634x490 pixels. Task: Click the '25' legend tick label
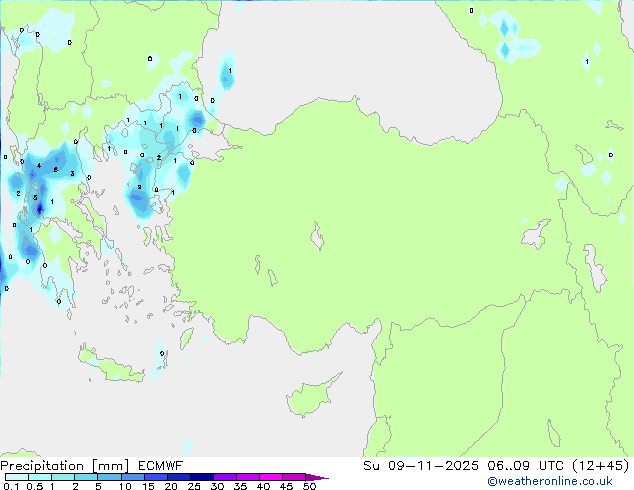(194, 486)
